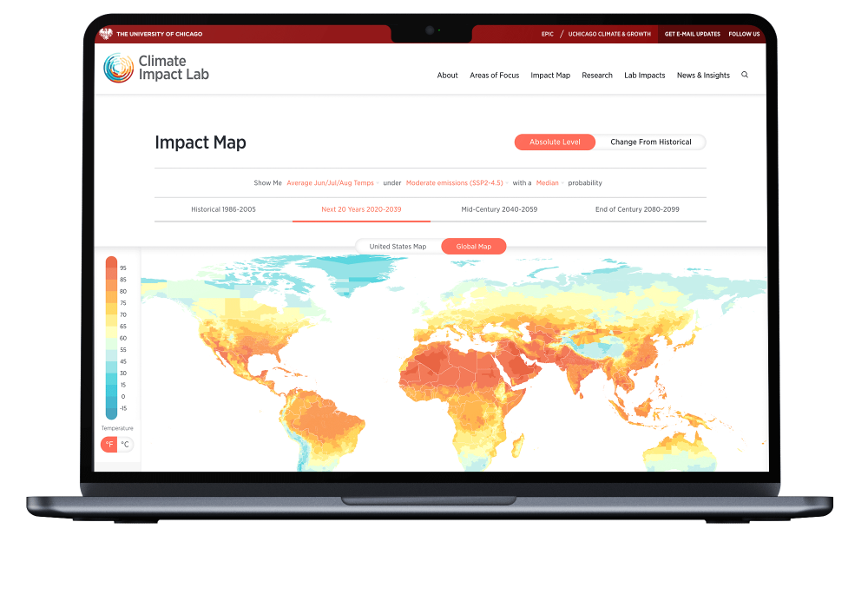Select the Absolute Level view
The height and width of the screenshot is (608, 868).
pyautogui.click(x=555, y=142)
